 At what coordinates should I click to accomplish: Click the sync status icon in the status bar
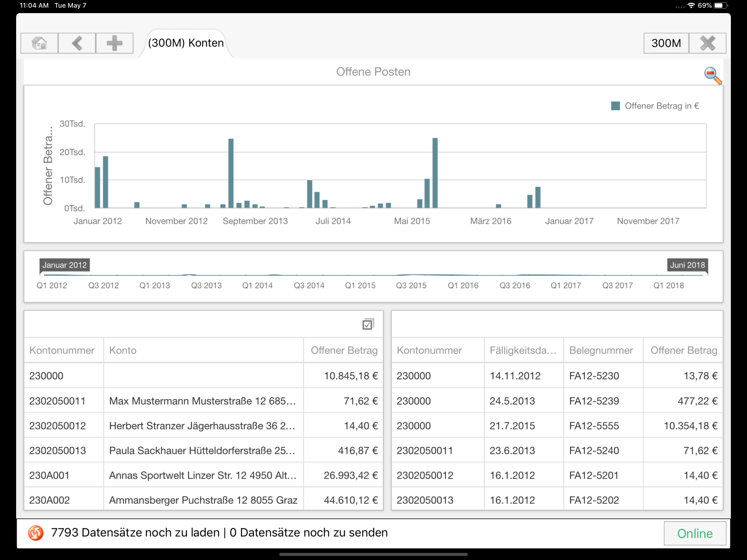36,533
